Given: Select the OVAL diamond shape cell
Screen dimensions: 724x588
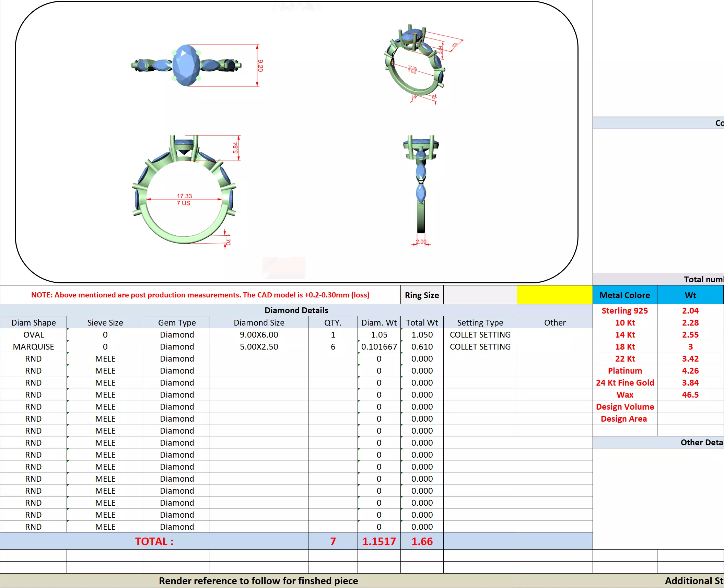Looking at the screenshot, I should [33, 334].
